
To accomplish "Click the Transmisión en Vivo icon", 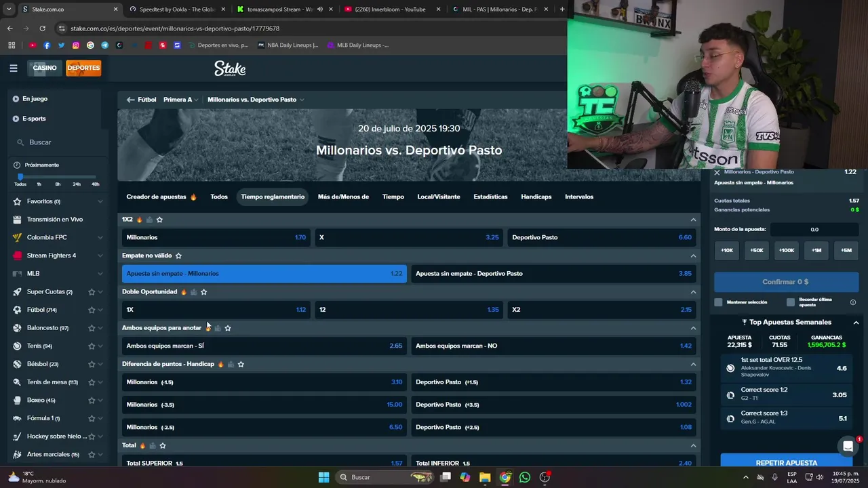I will [x=18, y=220].
